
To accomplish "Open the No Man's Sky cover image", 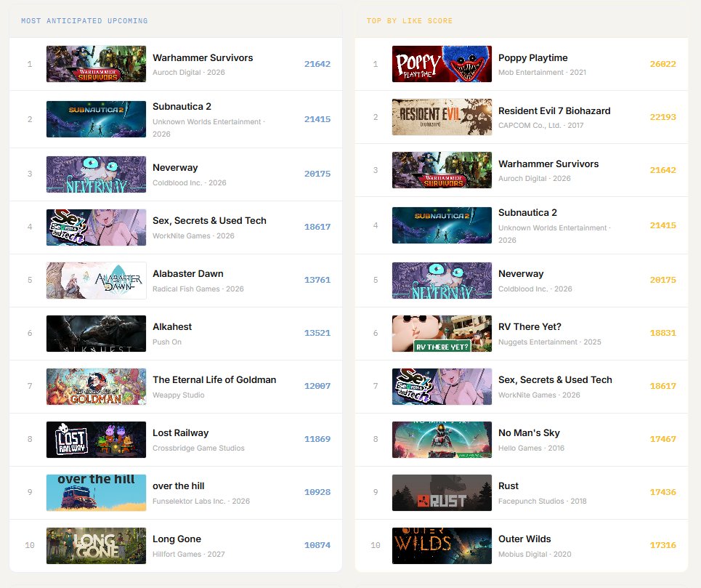I will click(x=442, y=440).
